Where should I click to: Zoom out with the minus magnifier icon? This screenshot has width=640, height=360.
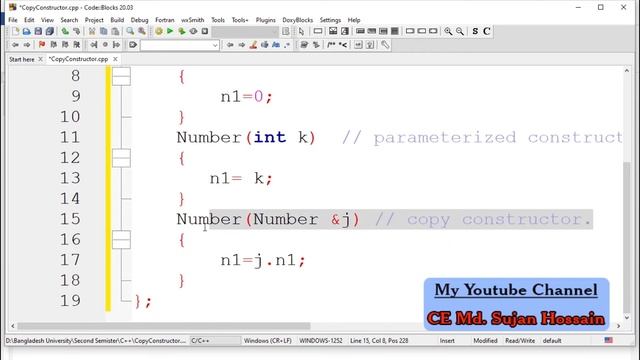[460, 31]
